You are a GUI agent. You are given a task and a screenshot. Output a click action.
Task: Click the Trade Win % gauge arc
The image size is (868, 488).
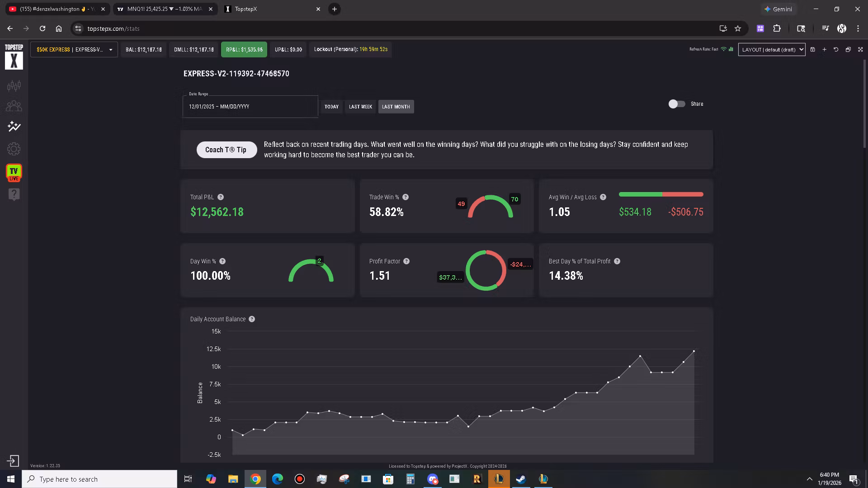coord(490,206)
